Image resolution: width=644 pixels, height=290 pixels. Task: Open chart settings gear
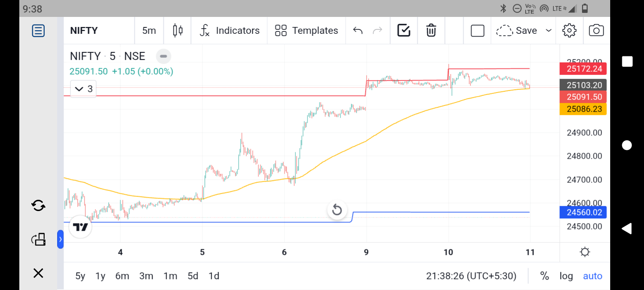point(569,31)
